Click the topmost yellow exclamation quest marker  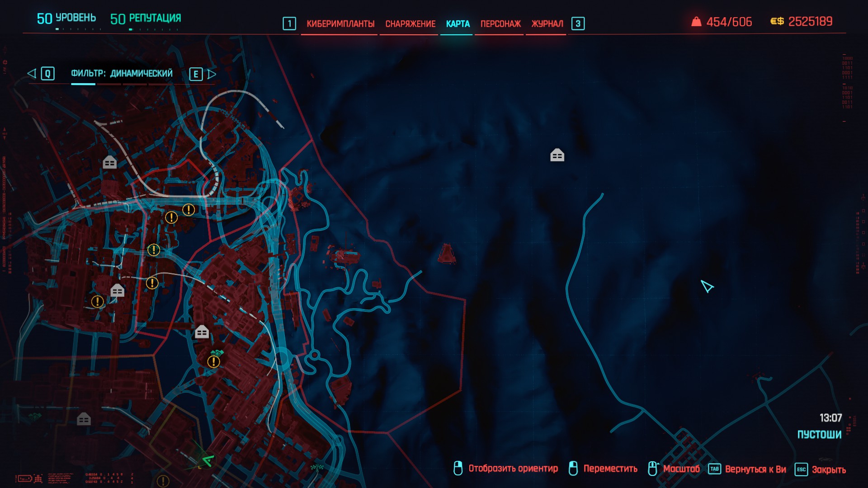pyautogui.click(x=189, y=210)
